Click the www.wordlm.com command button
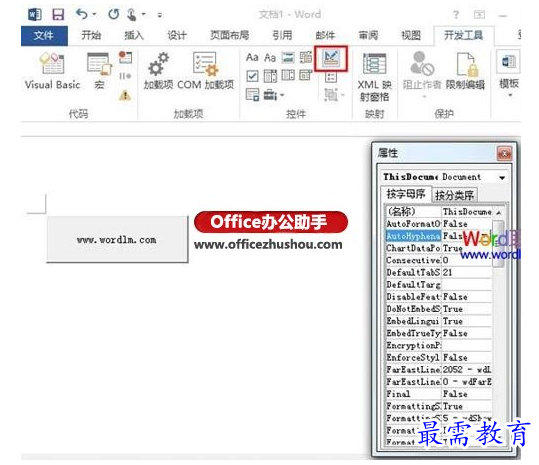This screenshot has height=465, width=539. (117, 240)
